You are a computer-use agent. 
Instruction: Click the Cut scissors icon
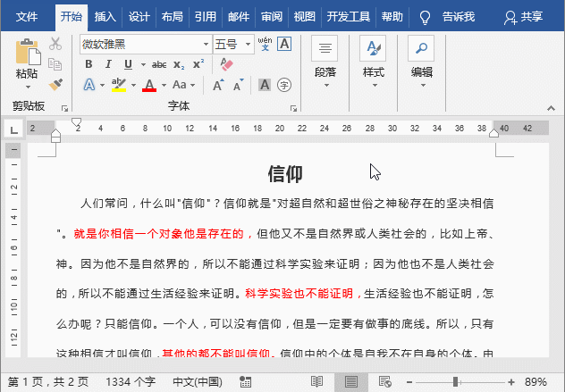click(x=55, y=44)
